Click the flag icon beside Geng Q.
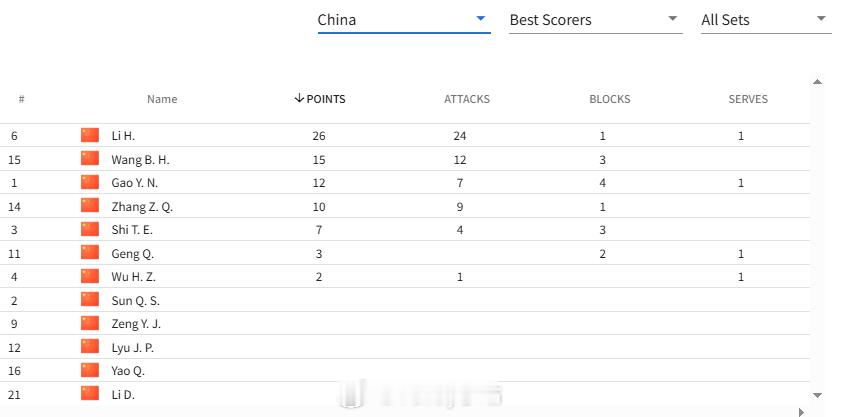The width and height of the screenshot is (842, 417). click(90, 253)
